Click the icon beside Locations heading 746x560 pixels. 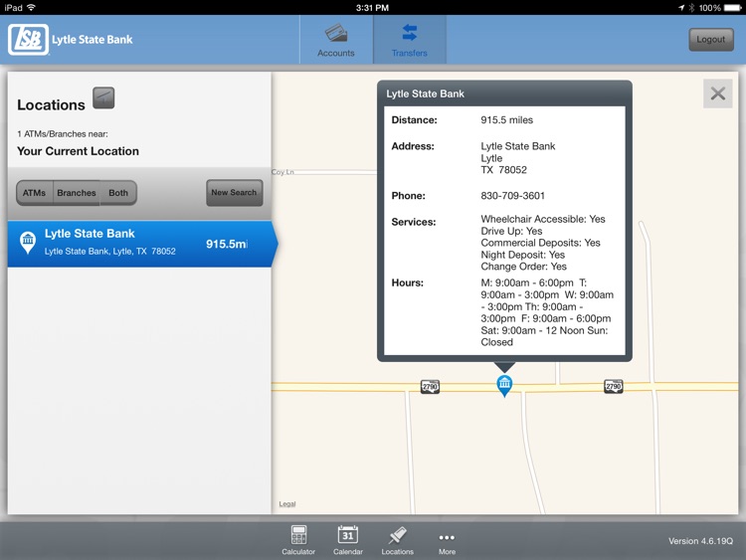[x=103, y=98]
